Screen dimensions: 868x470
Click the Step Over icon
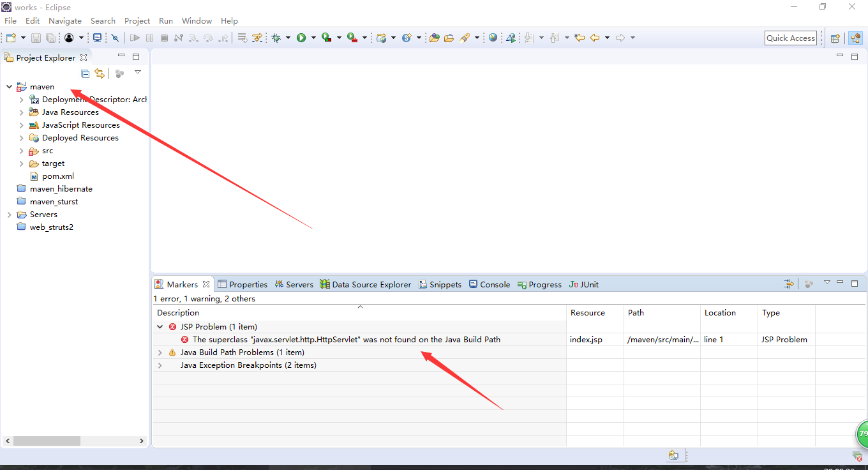pos(208,38)
